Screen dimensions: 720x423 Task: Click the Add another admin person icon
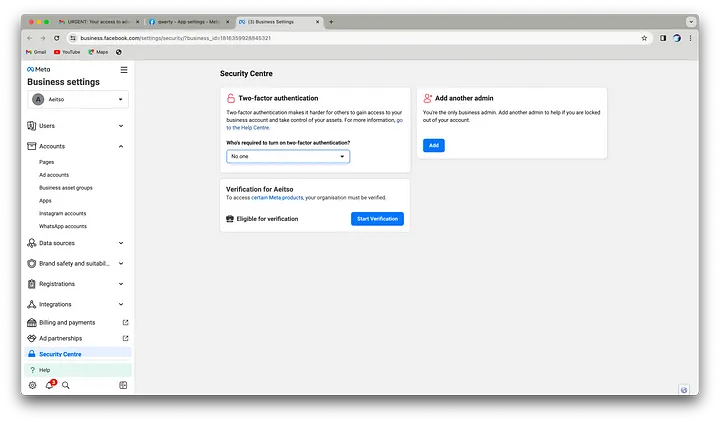pyautogui.click(x=428, y=98)
